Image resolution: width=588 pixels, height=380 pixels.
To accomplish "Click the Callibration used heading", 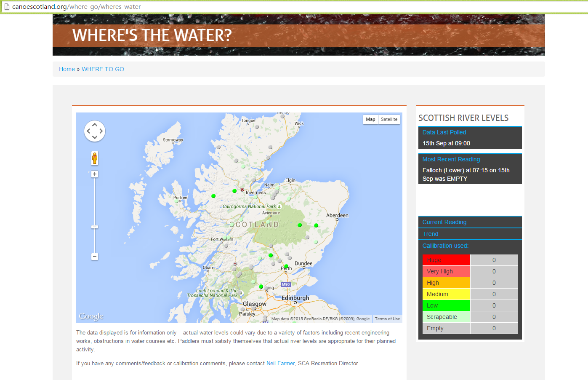I will (445, 246).
